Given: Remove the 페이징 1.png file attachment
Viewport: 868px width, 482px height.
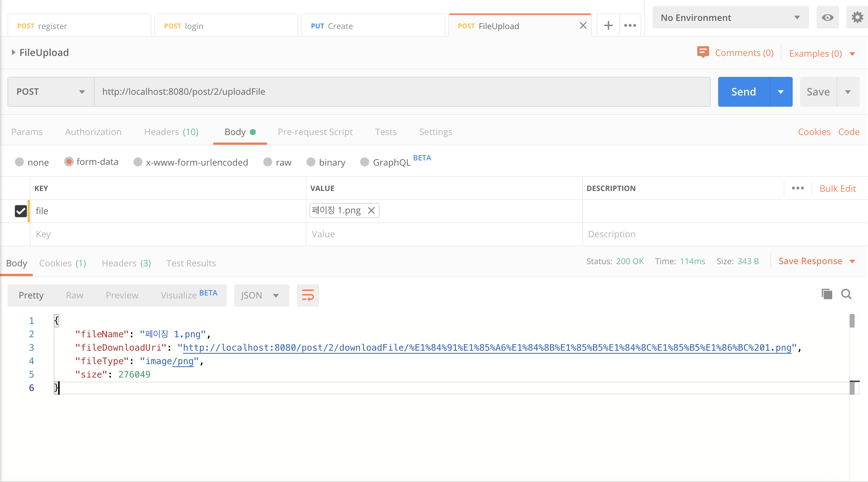Looking at the screenshot, I should click(x=371, y=210).
